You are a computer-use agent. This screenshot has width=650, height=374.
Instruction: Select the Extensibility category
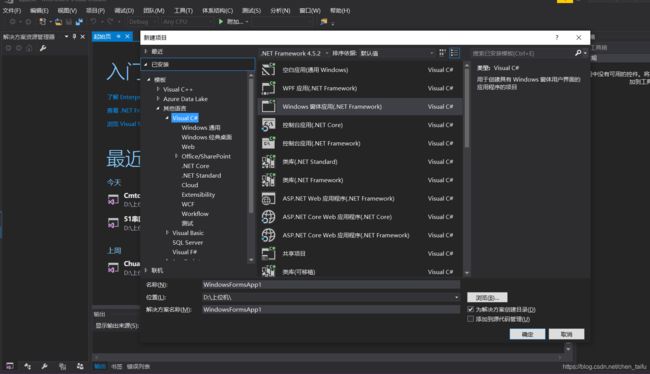click(x=198, y=194)
